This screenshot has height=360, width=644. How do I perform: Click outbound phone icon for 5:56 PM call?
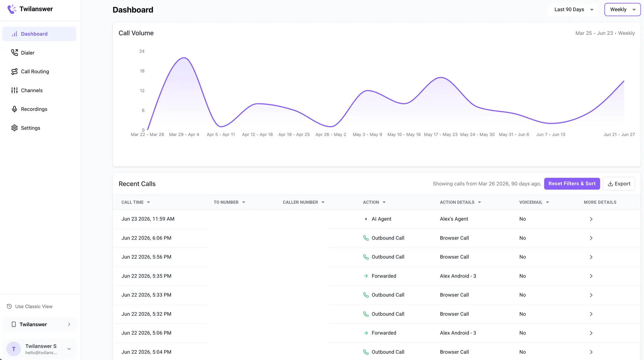point(366,257)
